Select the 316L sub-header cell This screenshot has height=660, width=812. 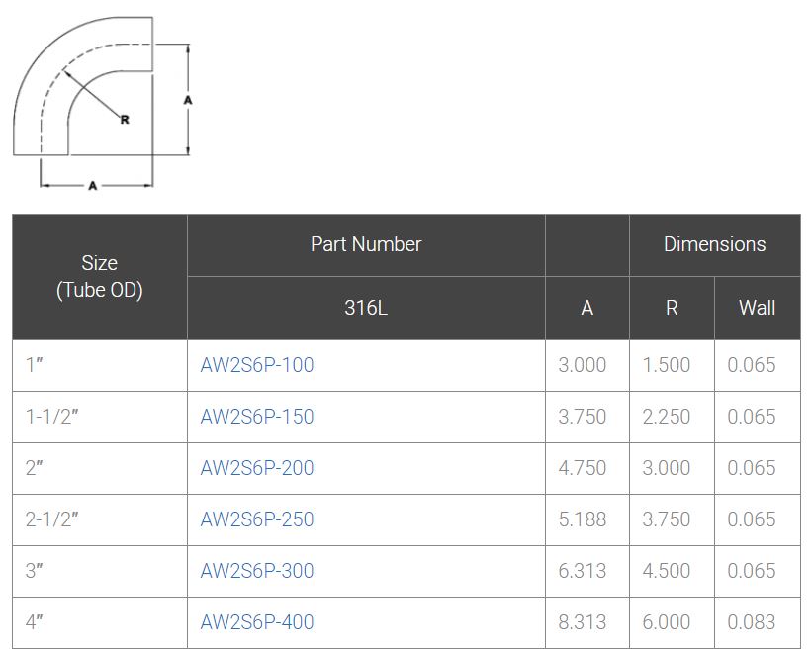(x=366, y=308)
